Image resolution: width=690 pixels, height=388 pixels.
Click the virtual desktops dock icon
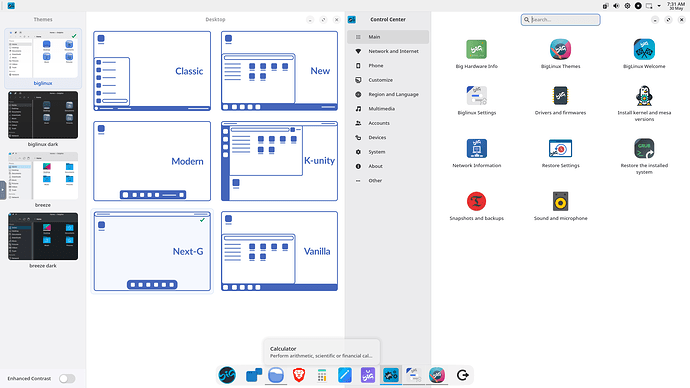[x=253, y=375]
